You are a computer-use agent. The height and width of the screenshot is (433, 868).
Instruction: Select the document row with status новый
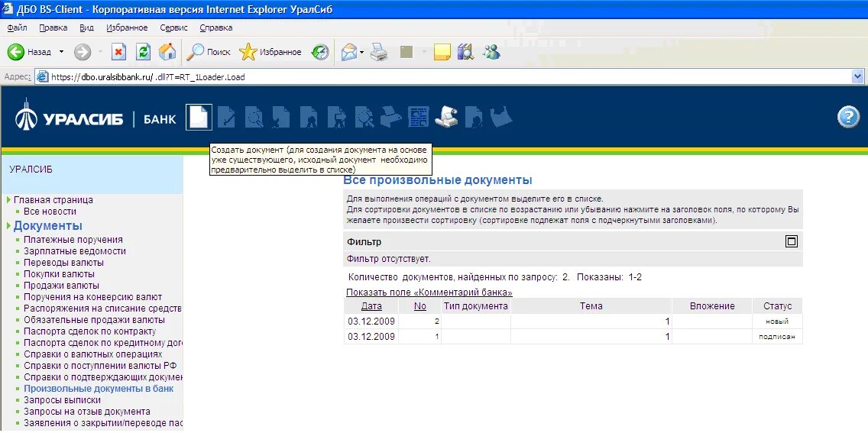click(x=573, y=322)
